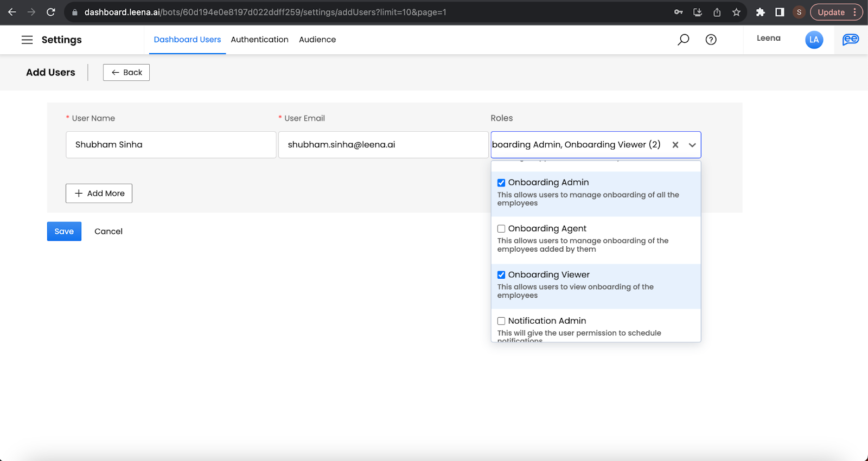
Task: Toggle the browser side panel icon
Action: point(780,12)
